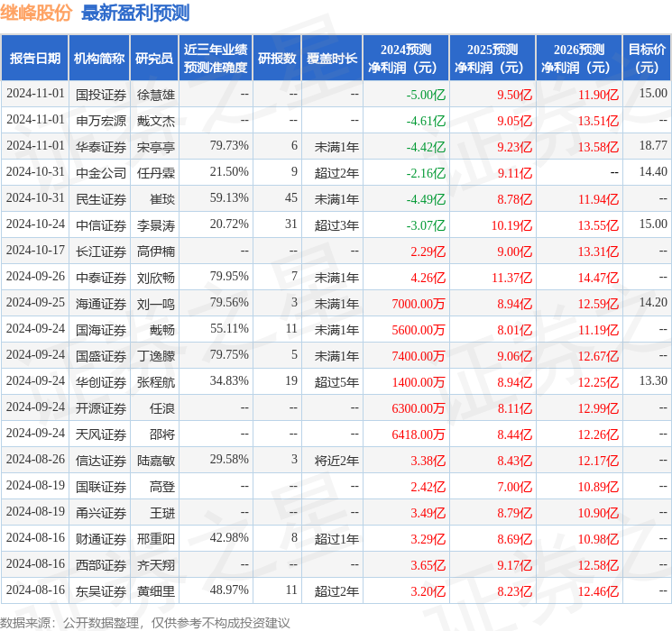Click the 东吴证券 institution cell
The height and width of the screenshot is (631, 672).
(x=101, y=591)
